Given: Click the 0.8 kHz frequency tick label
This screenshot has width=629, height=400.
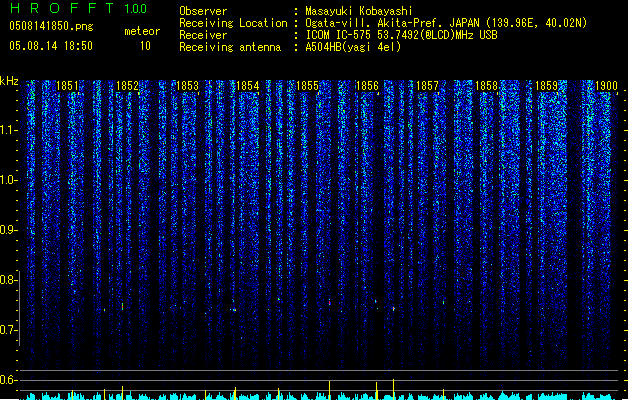Looking at the screenshot, I should 9,280.
